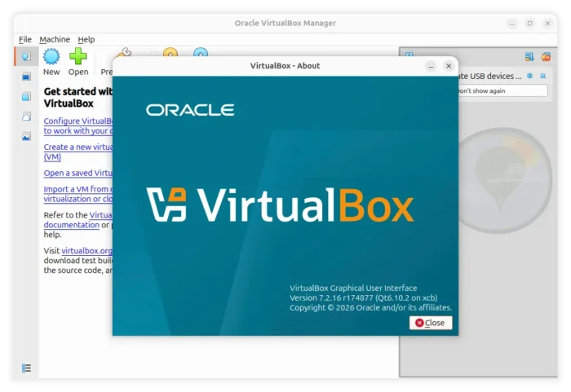Maximize the Oracle VirtualBox Manager window
The image size is (571, 392).
point(530,24)
